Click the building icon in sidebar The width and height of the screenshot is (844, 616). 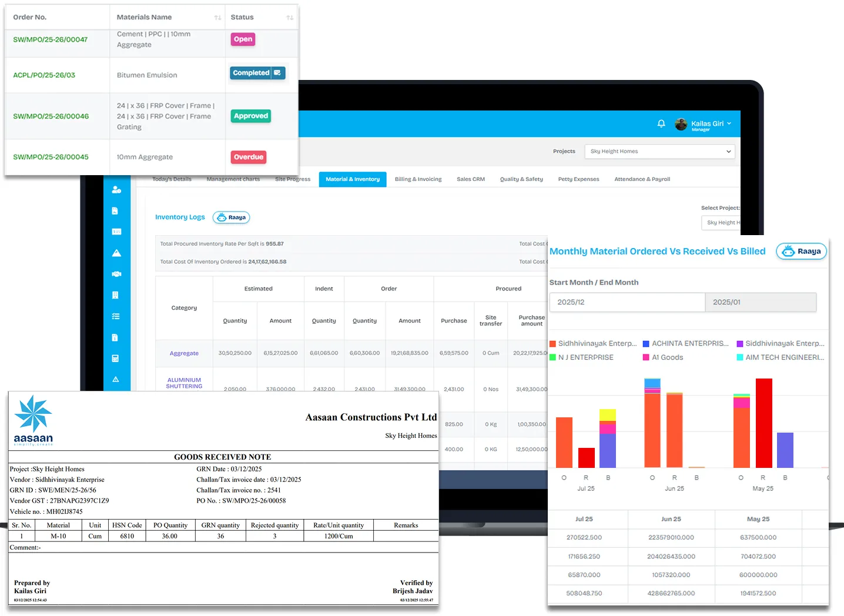coord(116,295)
